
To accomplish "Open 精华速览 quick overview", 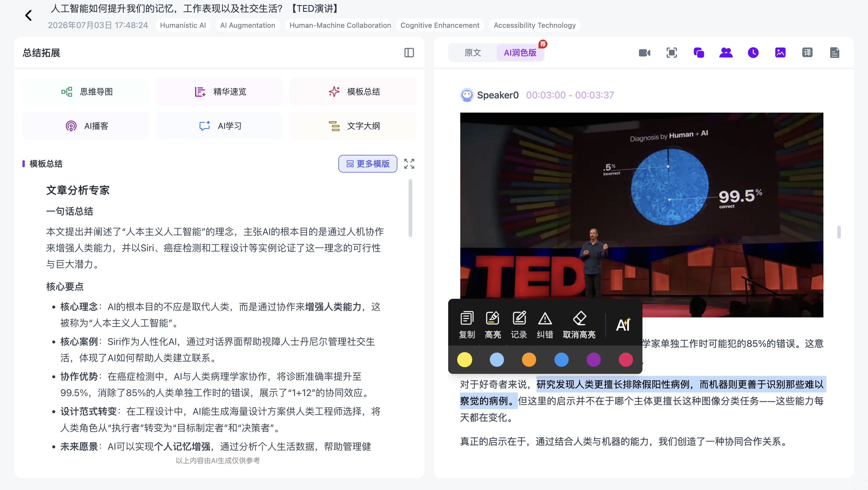I will coord(219,92).
